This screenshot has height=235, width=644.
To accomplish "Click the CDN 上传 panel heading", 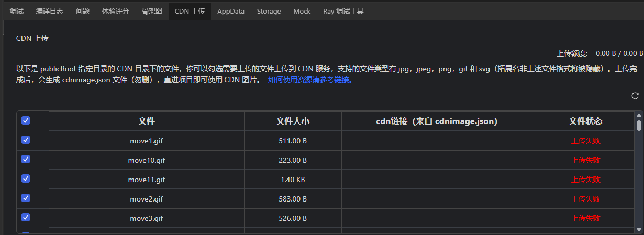I will pos(32,38).
